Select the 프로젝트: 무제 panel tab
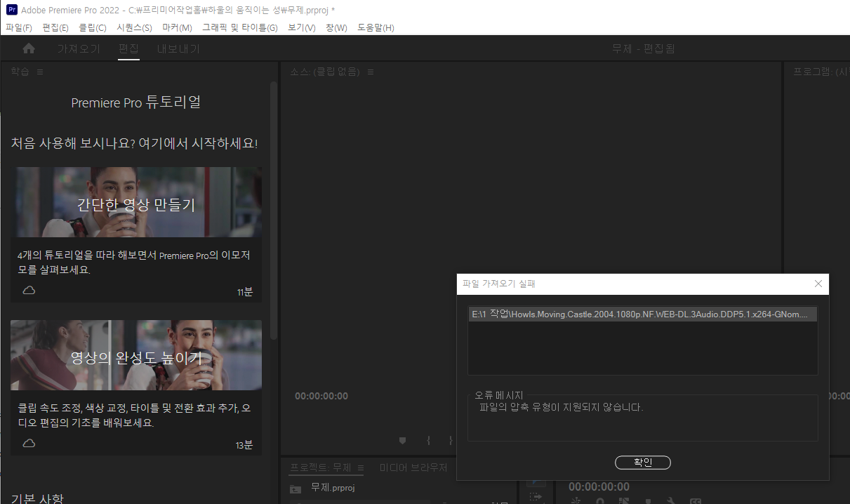Viewport: 850px width, 504px height. [320, 467]
